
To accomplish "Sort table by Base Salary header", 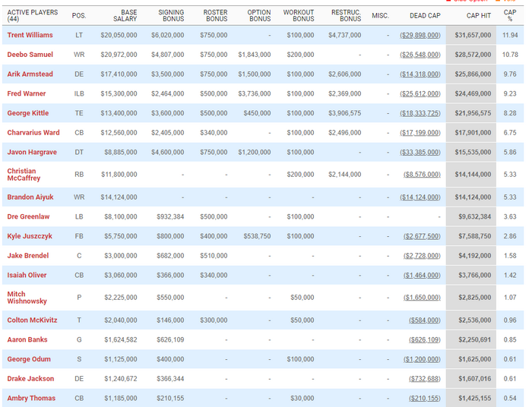I will point(125,16).
